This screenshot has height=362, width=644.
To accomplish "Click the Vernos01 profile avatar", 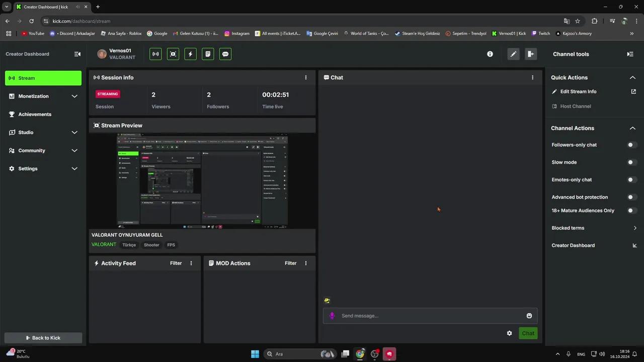I will click(102, 54).
